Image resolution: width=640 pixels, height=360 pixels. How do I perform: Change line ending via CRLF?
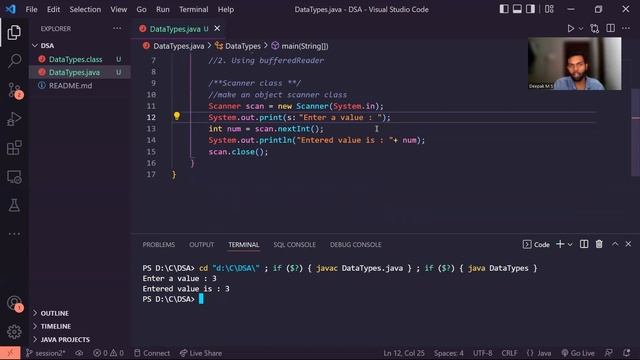509,353
